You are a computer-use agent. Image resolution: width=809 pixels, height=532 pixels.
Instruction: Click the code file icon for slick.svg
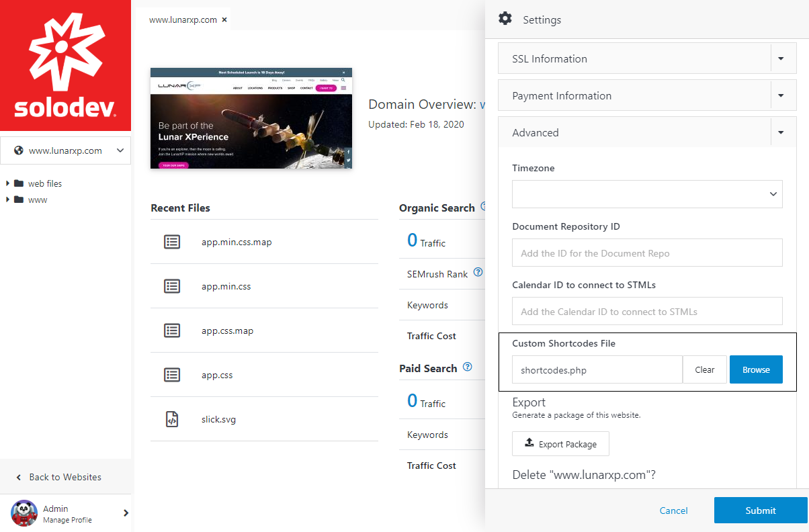[172, 419]
